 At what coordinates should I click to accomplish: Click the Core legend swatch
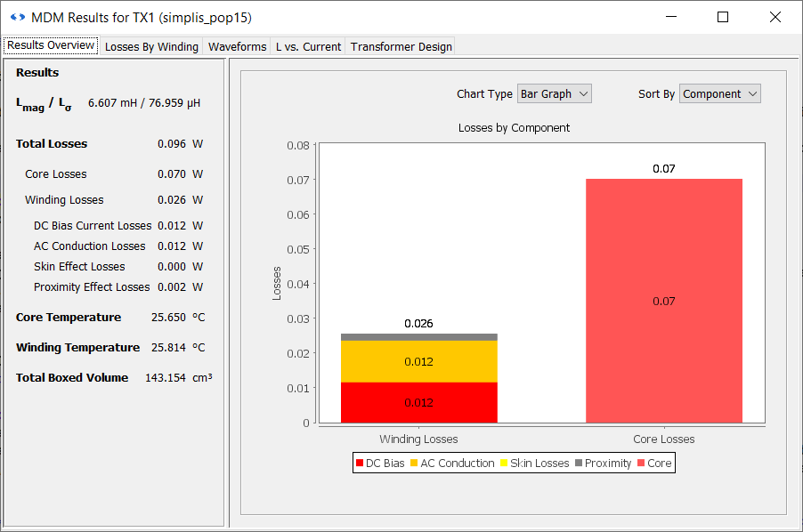[641, 463]
